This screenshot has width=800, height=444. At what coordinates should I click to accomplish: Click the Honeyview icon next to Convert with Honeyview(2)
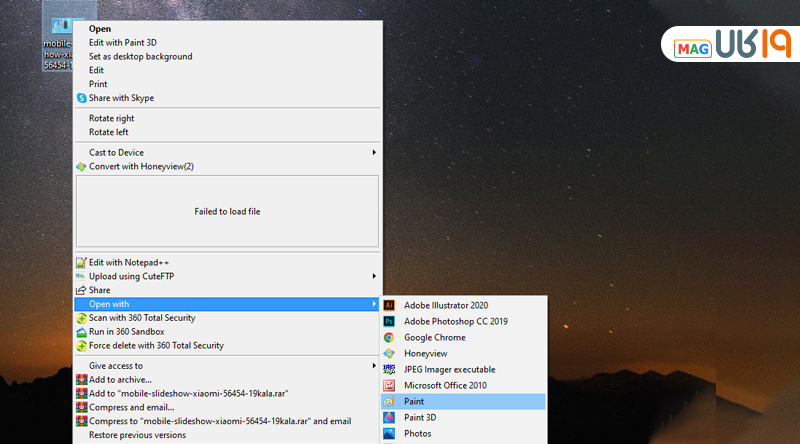point(81,166)
